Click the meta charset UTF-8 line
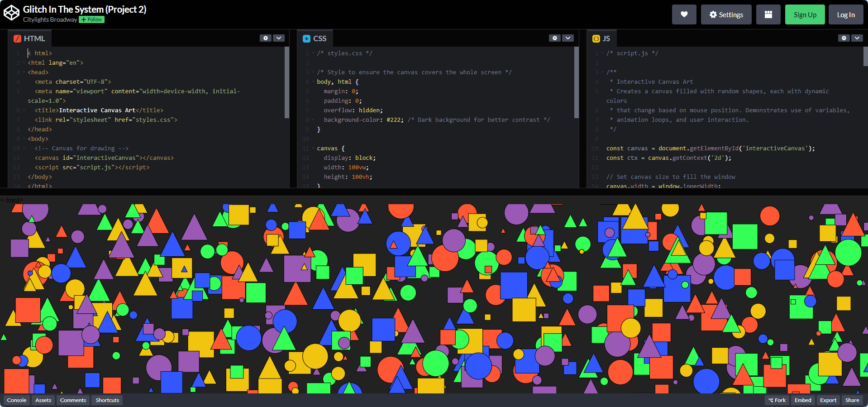Screen dimensions: 868x407 pos(73,81)
